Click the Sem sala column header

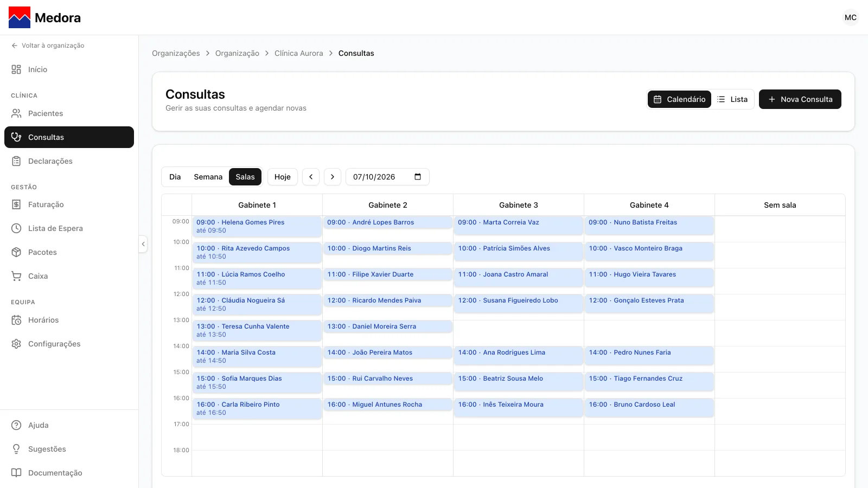click(x=780, y=205)
